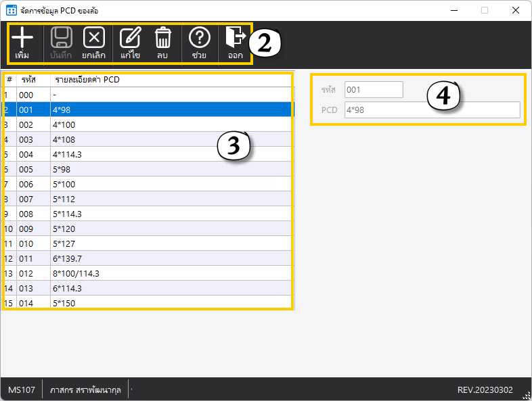Viewport: 532px width, 401px height.
Task: Click the ลบ (Delete) trash can icon
Action: [x=162, y=39]
